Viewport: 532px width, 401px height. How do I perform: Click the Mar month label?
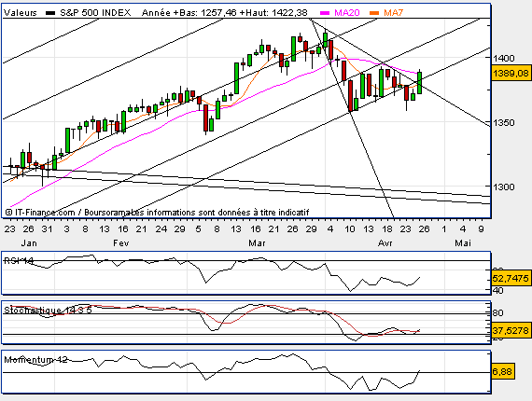[257, 243]
